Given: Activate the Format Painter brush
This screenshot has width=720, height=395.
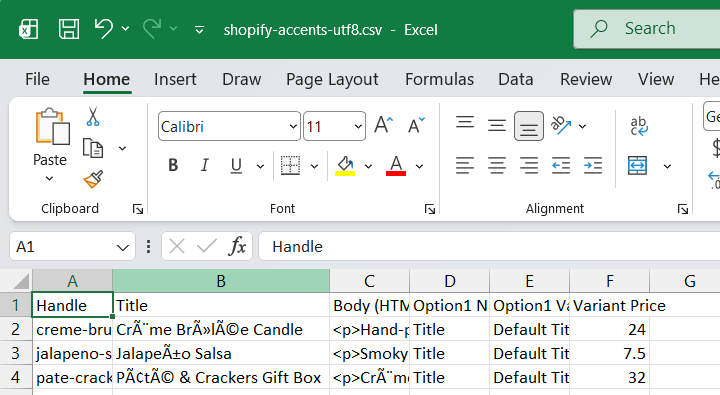Looking at the screenshot, I should pyautogui.click(x=93, y=180).
